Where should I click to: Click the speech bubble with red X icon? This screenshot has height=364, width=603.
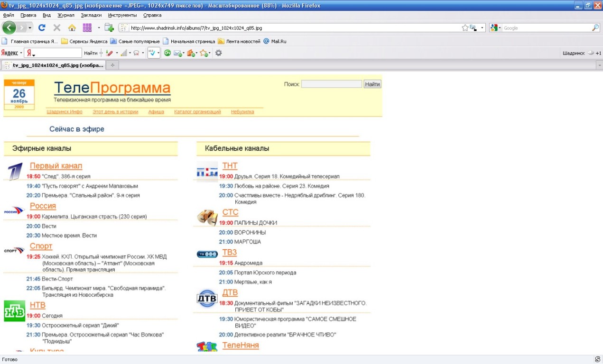coord(137,53)
